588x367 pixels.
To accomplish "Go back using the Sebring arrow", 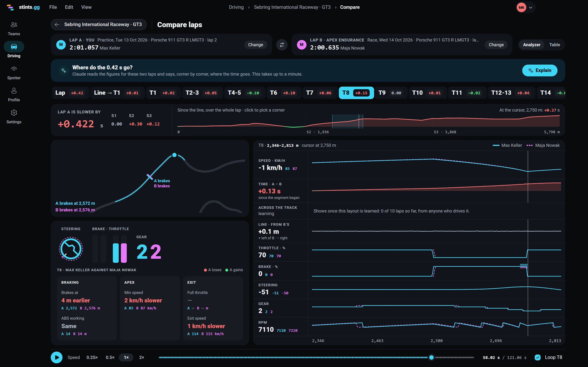I will [x=57, y=25].
